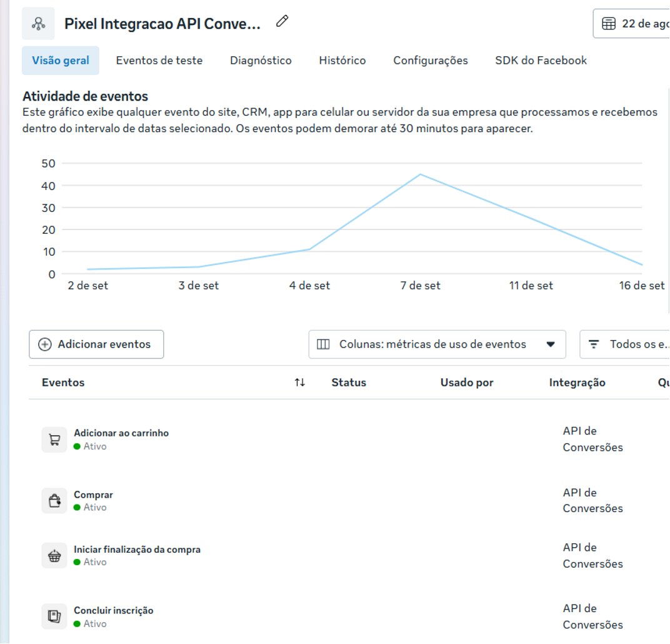This screenshot has width=670, height=644.
Task: Go to the Histórico tab
Action: [x=342, y=60]
